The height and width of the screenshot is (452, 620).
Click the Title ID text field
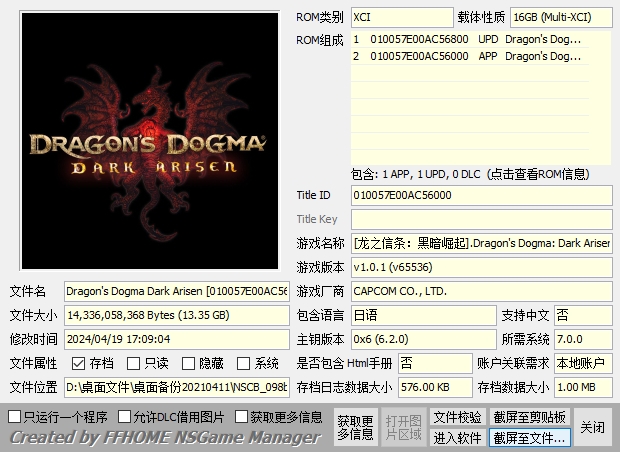[x=480, y=195]
